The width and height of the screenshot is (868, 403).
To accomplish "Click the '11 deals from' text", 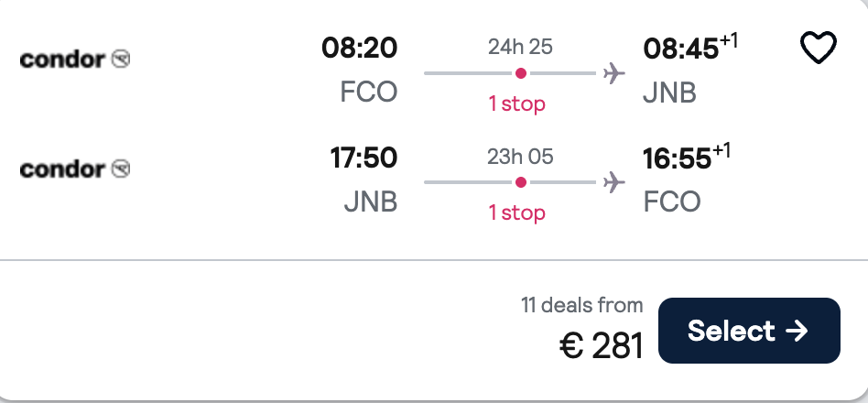I will click(582, 305).
